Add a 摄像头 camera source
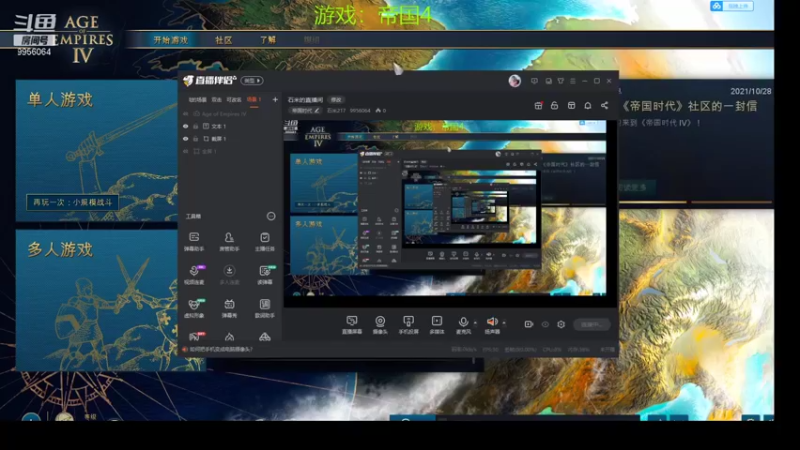 coord(380,324)
